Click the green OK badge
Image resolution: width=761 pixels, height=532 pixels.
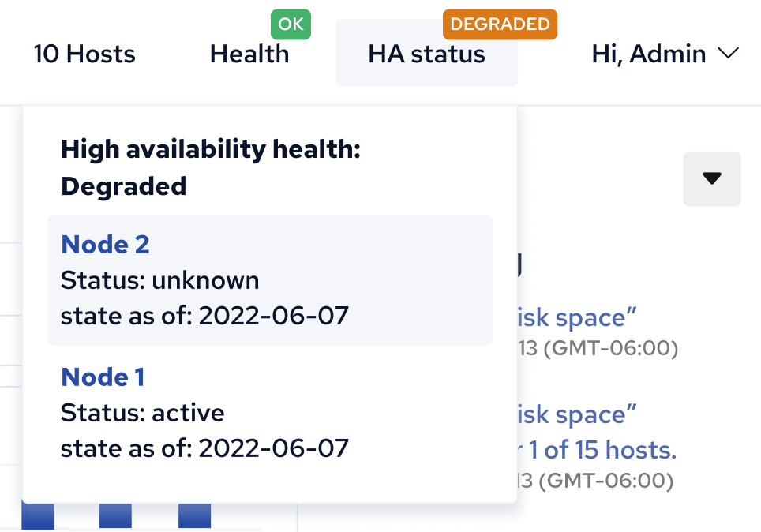point(291,24)
